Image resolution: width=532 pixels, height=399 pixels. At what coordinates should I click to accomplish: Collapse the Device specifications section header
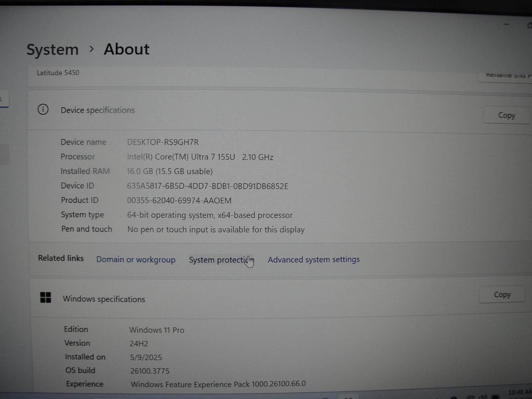pos(98,110)
